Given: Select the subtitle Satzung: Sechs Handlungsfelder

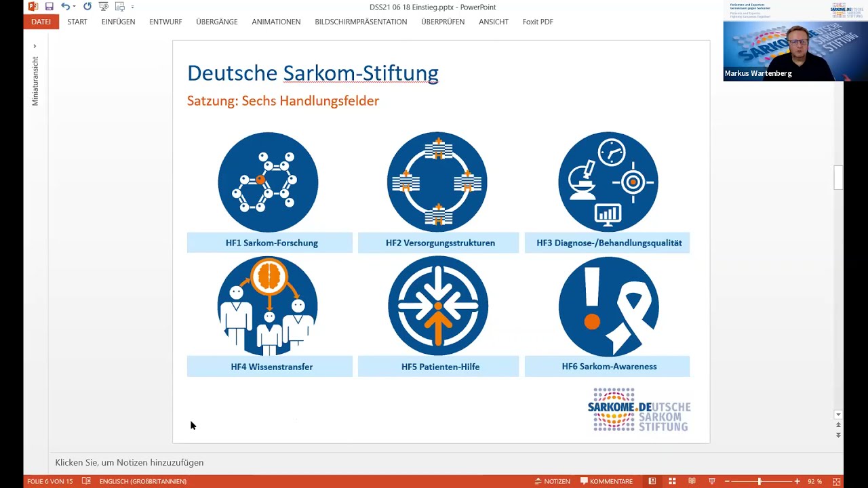Looking at the screenshot, I should click(x=283, y=101).
